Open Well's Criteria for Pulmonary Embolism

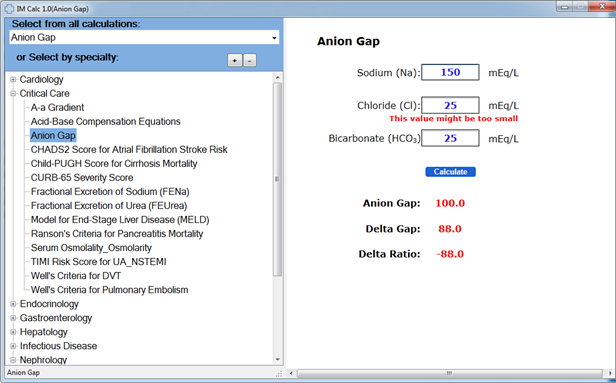tap(110, 290)
